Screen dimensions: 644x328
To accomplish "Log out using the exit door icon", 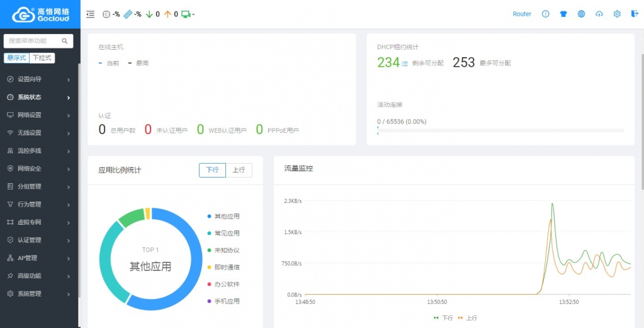I will click(634, 14).
